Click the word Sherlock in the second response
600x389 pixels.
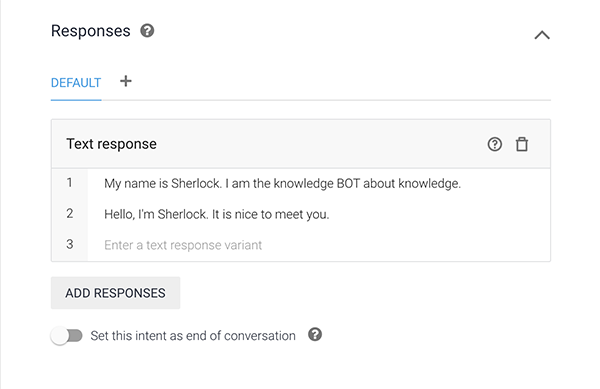(183, 214)
